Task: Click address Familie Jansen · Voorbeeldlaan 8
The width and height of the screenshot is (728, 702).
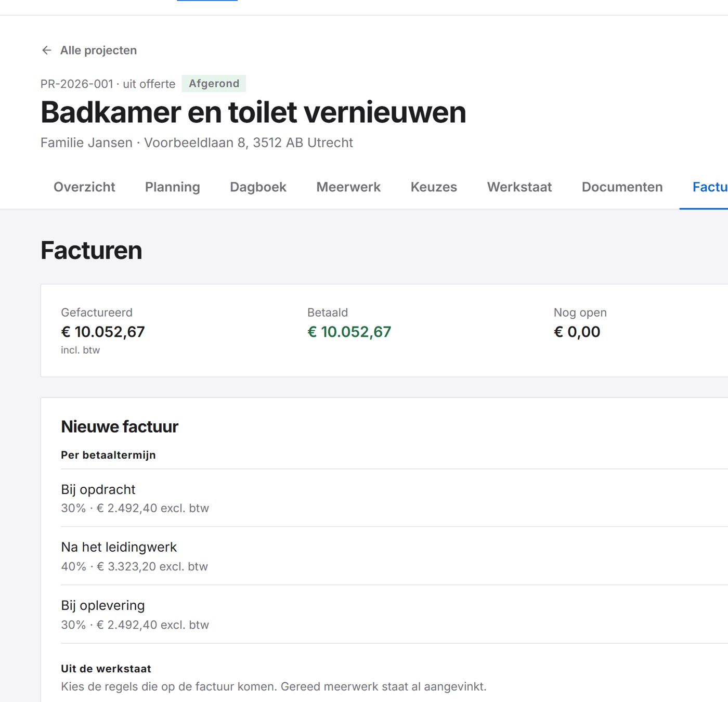Action: point(197,142)
